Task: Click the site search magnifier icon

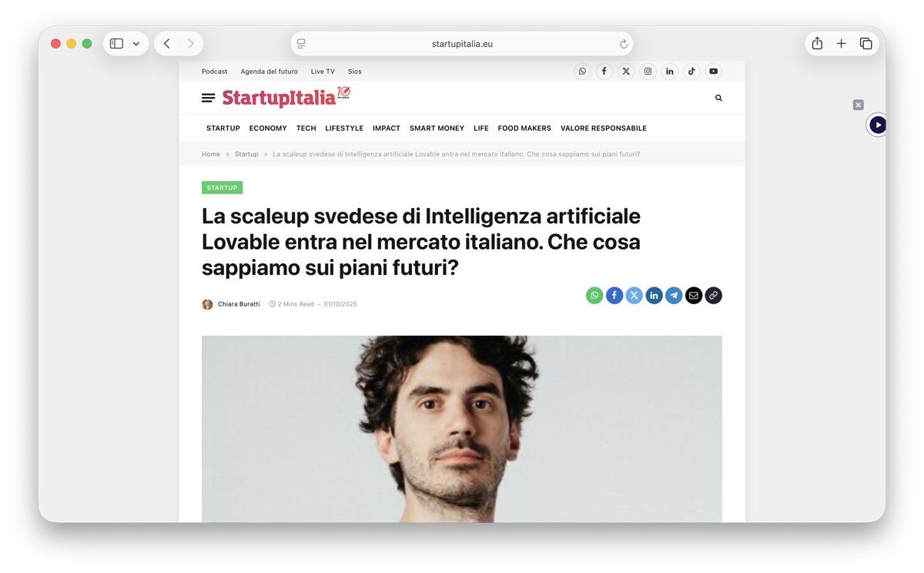Action: [x=718, y=98]
